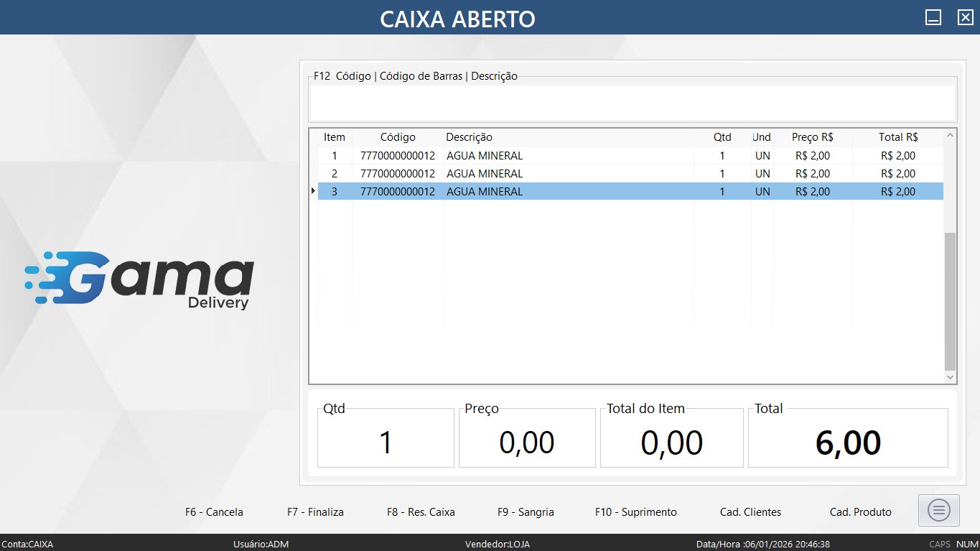
Task: Click the Gama Delivery logo
Action: (140, 280)
